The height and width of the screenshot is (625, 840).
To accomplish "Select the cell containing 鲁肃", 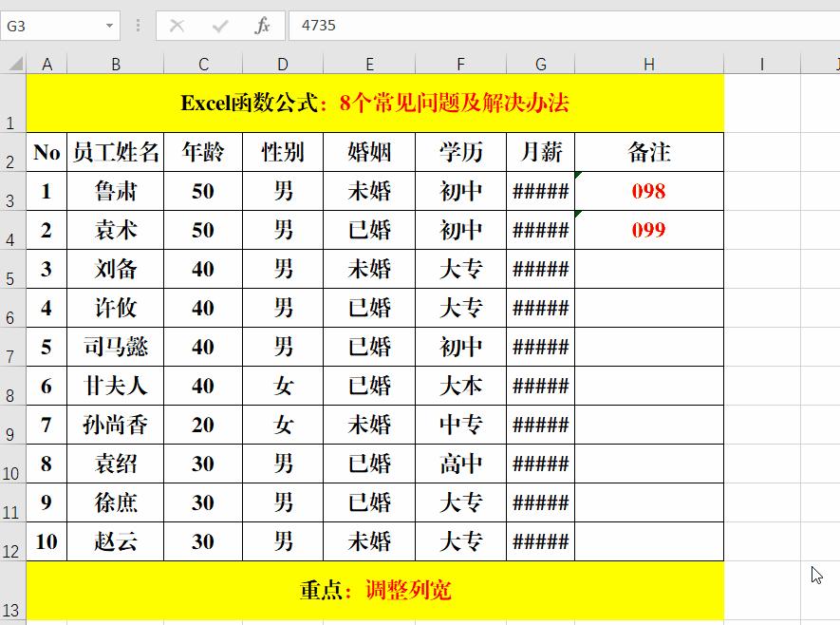I will (x=116, y=191).
